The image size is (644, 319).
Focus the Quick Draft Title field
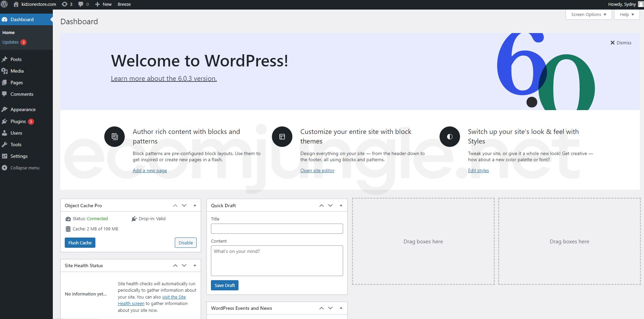pyautogui.click(x=277, y=229)
